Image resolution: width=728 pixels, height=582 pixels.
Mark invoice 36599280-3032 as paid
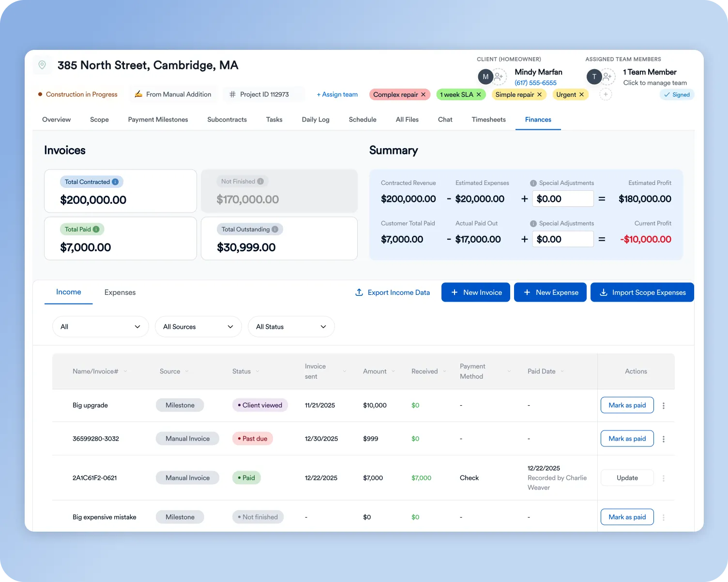tap(627, 439)
